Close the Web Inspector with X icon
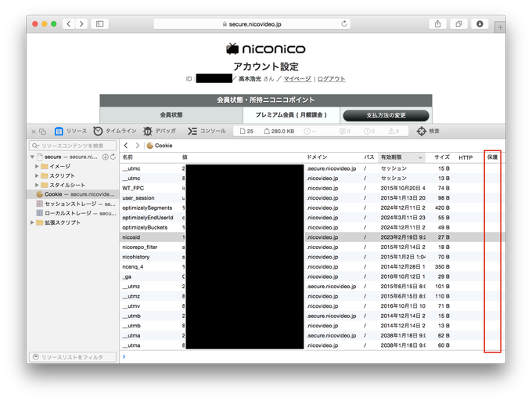Screen dimensions: 532x401 [x=34, y=132]
